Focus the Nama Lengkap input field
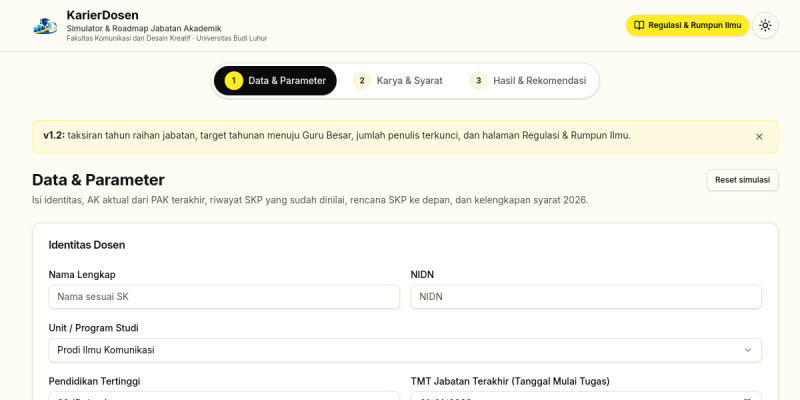 pos(224,296)
